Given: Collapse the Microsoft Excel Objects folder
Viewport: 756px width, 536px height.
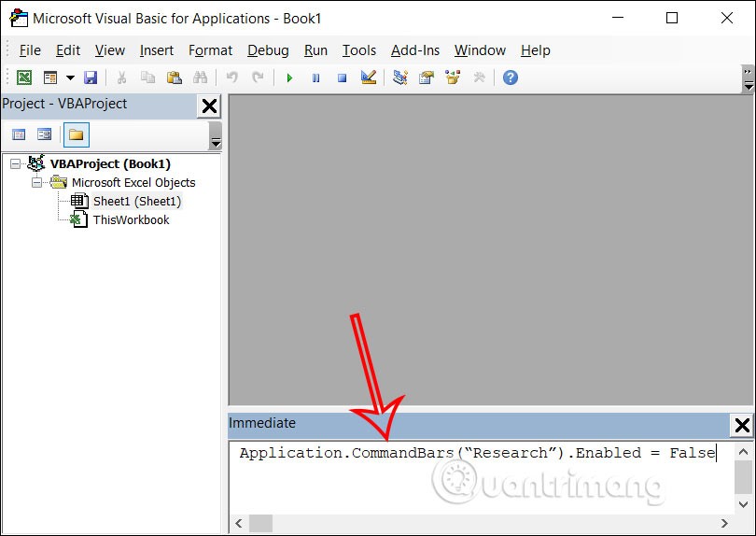Looking at the screenshot, I should [37, 183].
